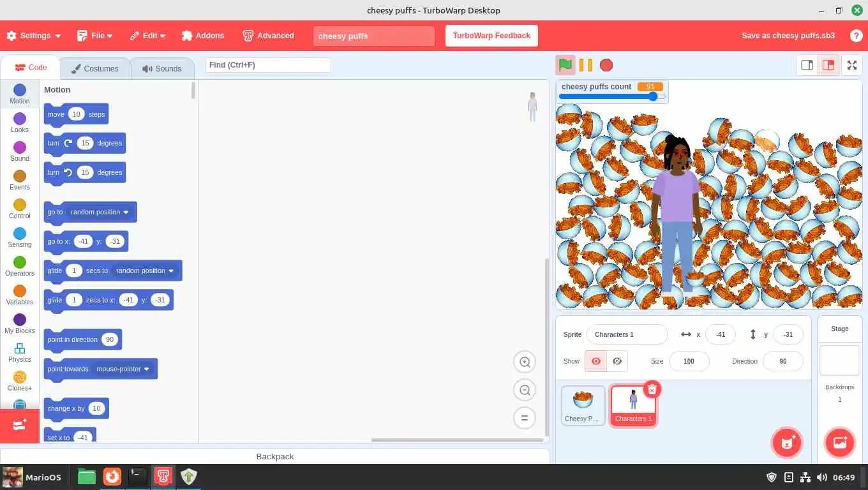Hide the sprite with crossed eye icon
The image size is (868, 490).
tap(617, 361)
